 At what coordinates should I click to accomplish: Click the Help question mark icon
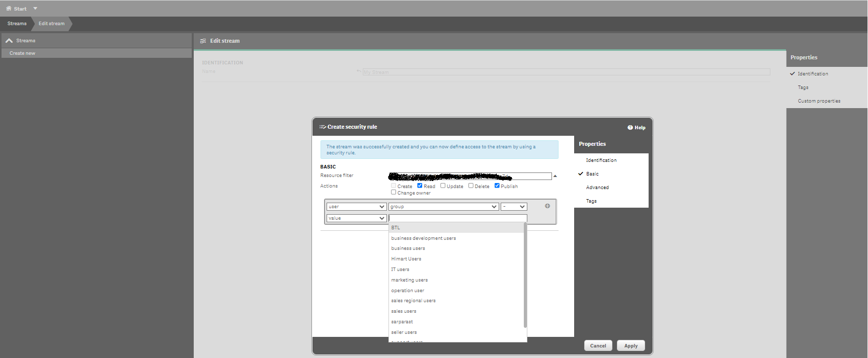630,128
